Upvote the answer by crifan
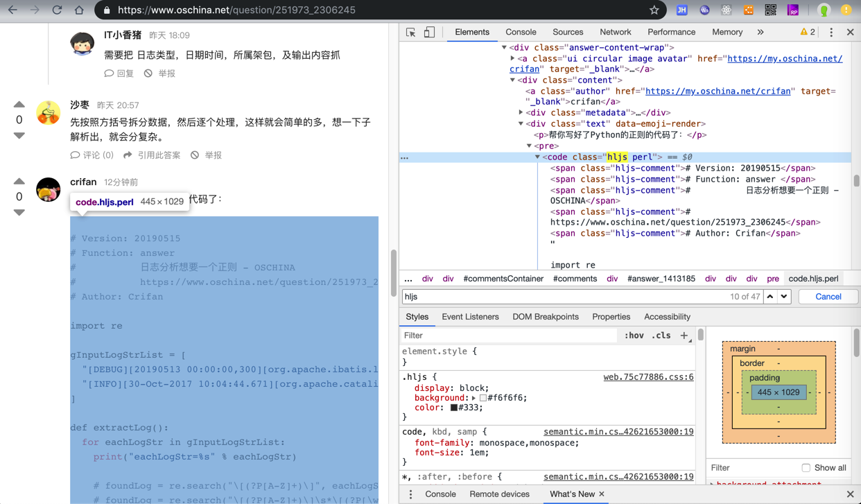 point(19,181)
